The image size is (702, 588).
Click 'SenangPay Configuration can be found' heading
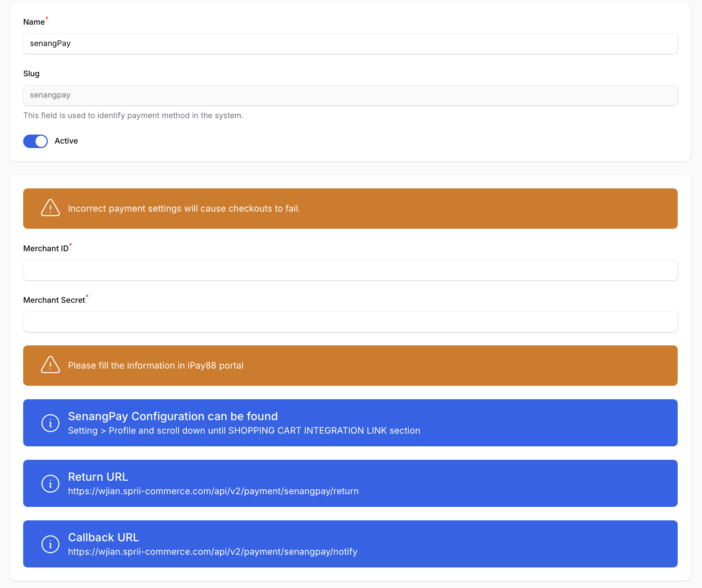pyautogui.click(x=173, y=416)
